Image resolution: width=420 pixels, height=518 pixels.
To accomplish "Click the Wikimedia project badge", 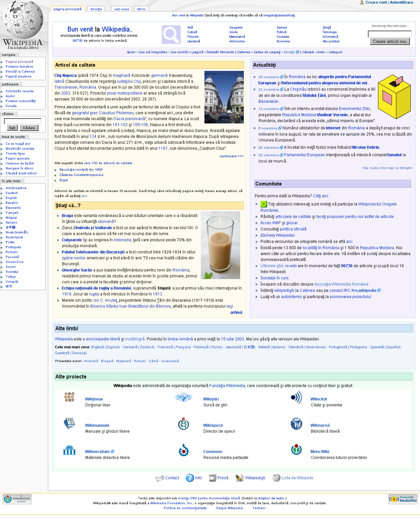I will pyautogui.click(x=17, y=499).
